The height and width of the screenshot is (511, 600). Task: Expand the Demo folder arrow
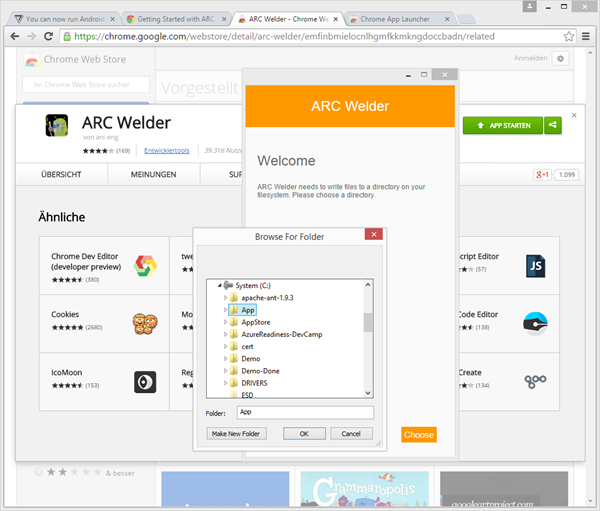pos(225,359)
